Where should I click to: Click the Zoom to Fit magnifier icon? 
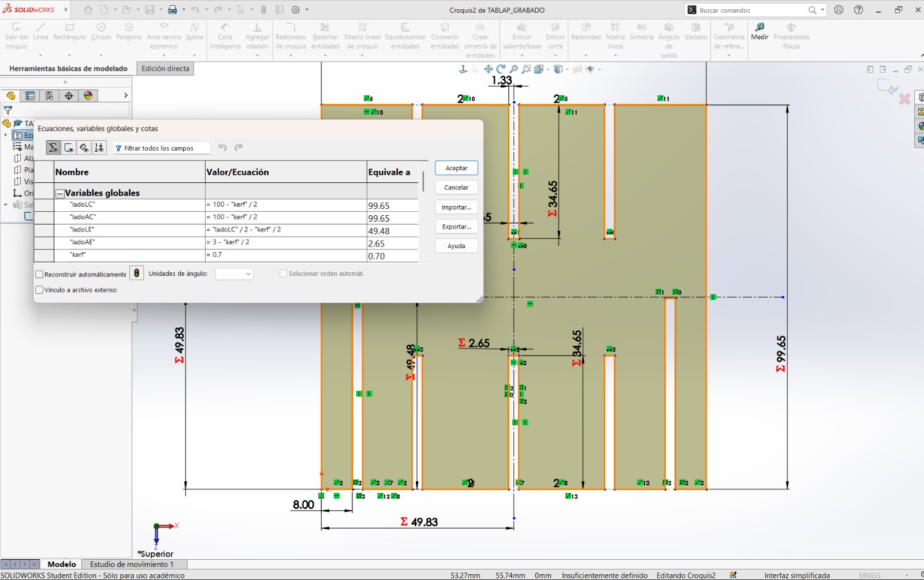pyautogui.click(x=513, y=69)
